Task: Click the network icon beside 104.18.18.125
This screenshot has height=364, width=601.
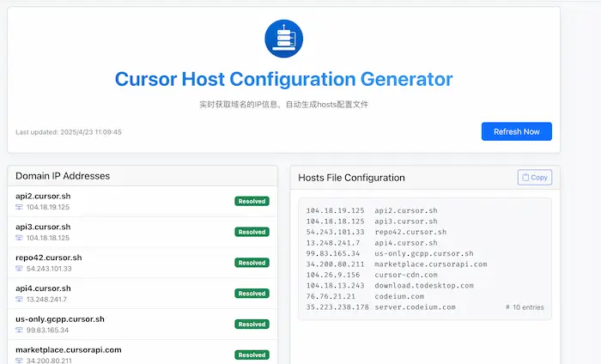Action: tap(20, 238)
